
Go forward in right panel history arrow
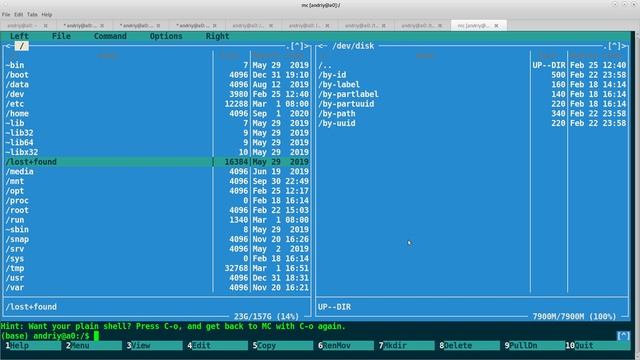(624, 46)
